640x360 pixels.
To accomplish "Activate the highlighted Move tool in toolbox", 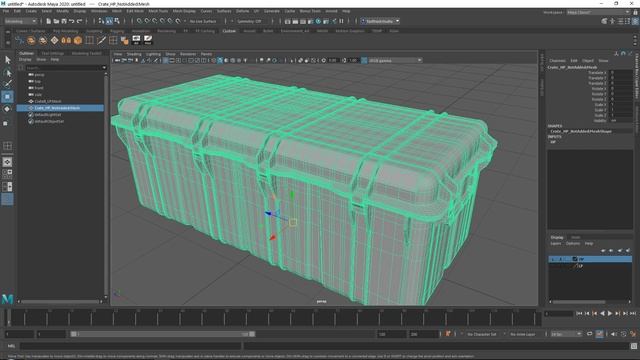I will point(7,97).
